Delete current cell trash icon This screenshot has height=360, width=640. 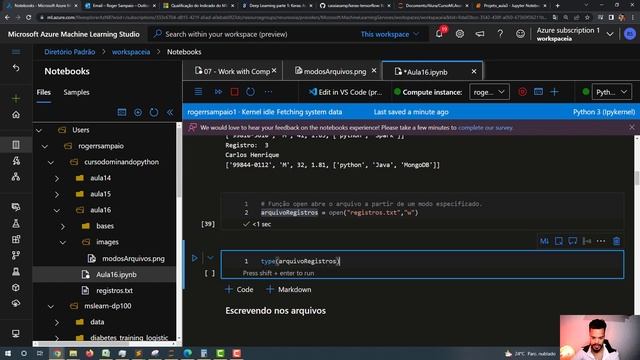tap(616, 241)
